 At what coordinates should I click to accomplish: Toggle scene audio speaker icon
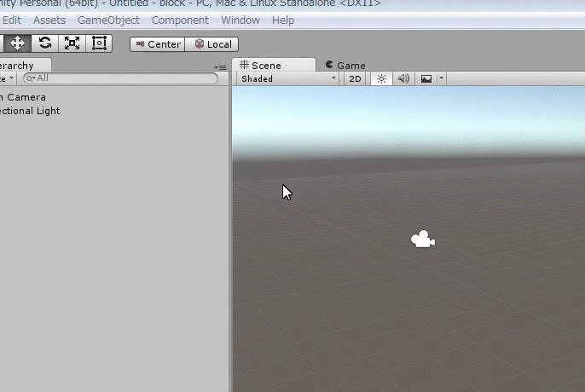(x=403, y=78)
